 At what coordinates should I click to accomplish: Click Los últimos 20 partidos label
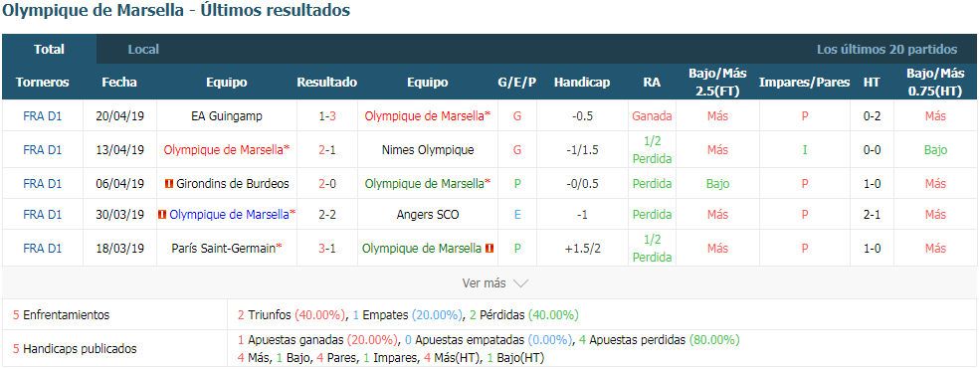pyautogui.click(x=886, y=50)
